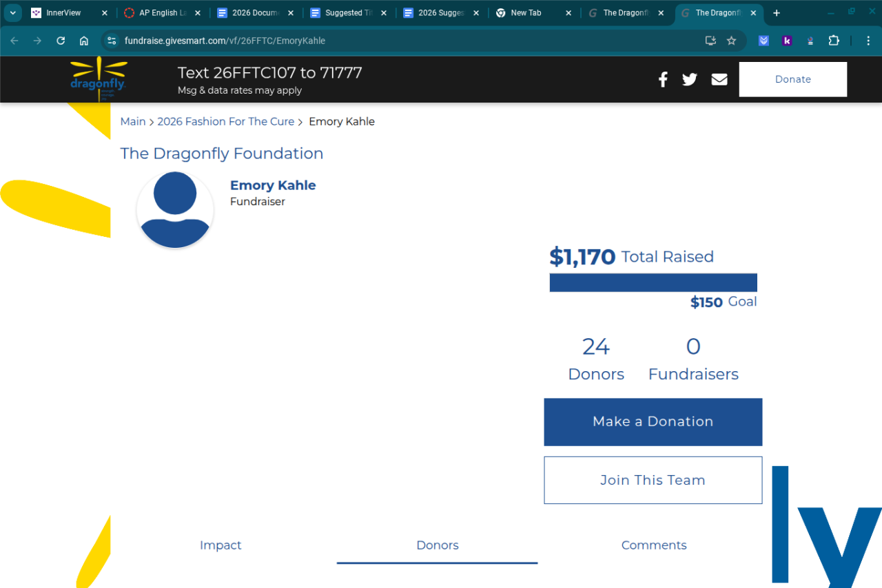The image size is (882, 588).
Task: Switch to the InnerView tab
Action: [x=70, y=13]
